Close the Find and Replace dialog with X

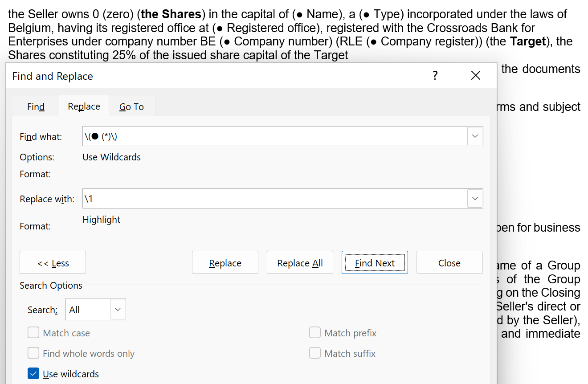[475, 76]
